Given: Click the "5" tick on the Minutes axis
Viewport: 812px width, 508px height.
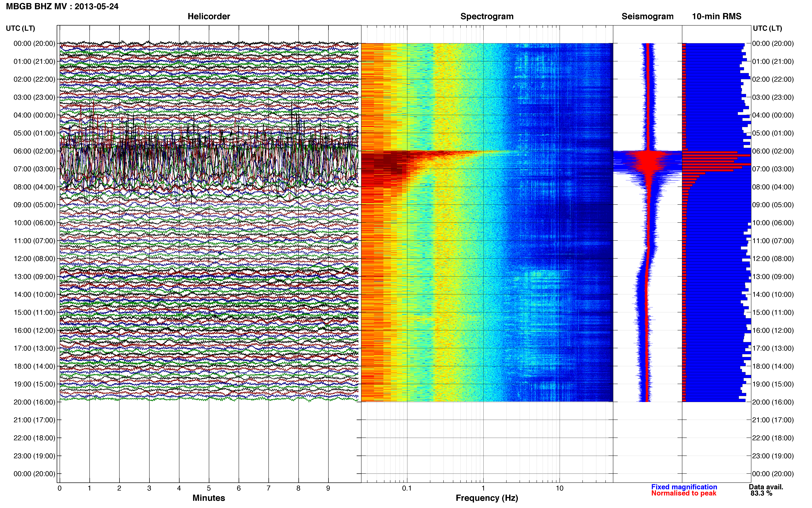Looking at the screenshot, I should 209,488.
